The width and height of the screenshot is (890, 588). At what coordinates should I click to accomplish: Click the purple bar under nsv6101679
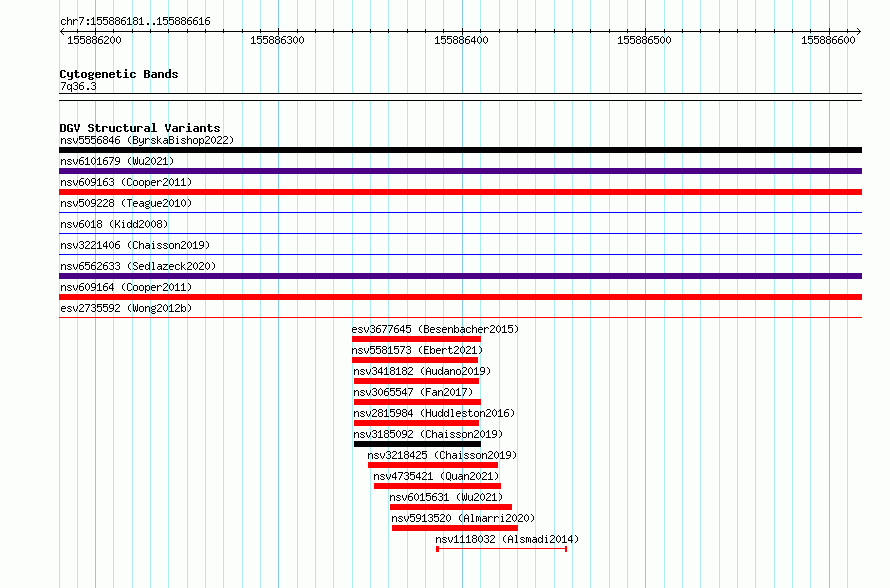point(460,171)
